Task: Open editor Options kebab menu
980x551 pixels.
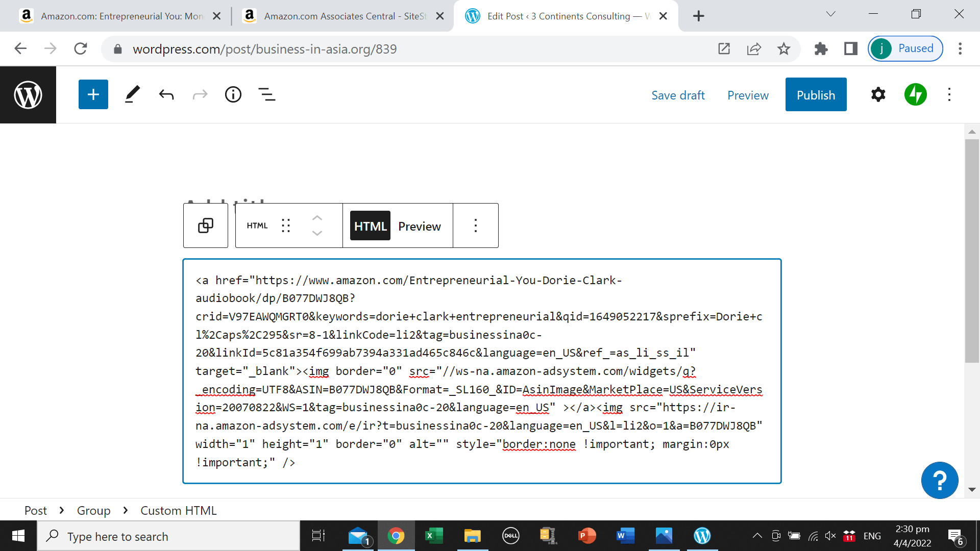Action: [949, 95]
